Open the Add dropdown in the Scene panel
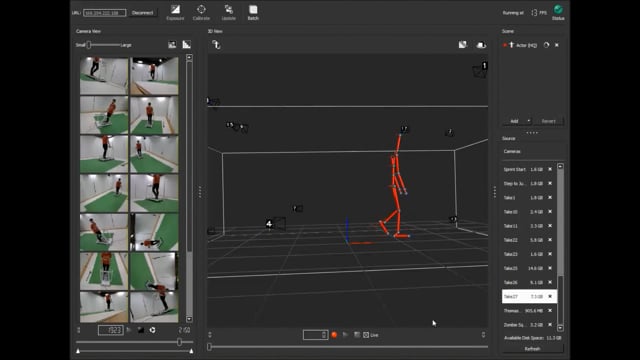Image resolution: width=640 pixels, height=360 pixels. coord(517,121)
